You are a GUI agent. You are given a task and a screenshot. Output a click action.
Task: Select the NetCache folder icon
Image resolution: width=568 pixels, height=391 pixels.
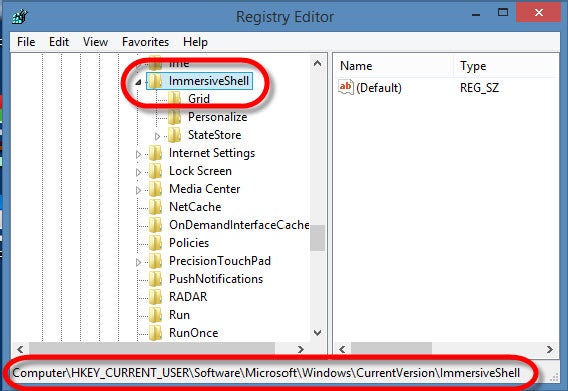tap(156, 207)
